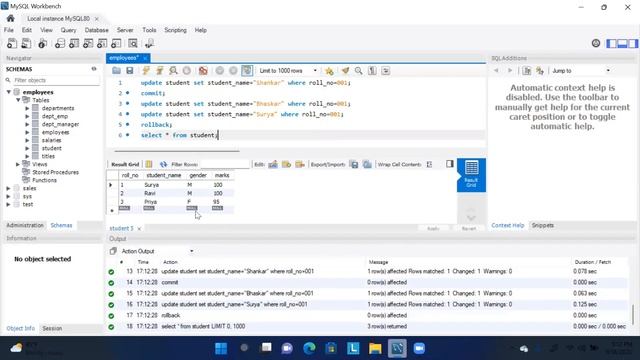Click the commit transaction icon
Image resolution: width=640 pixels, height=360 pixels.
(x=220, y=71)
